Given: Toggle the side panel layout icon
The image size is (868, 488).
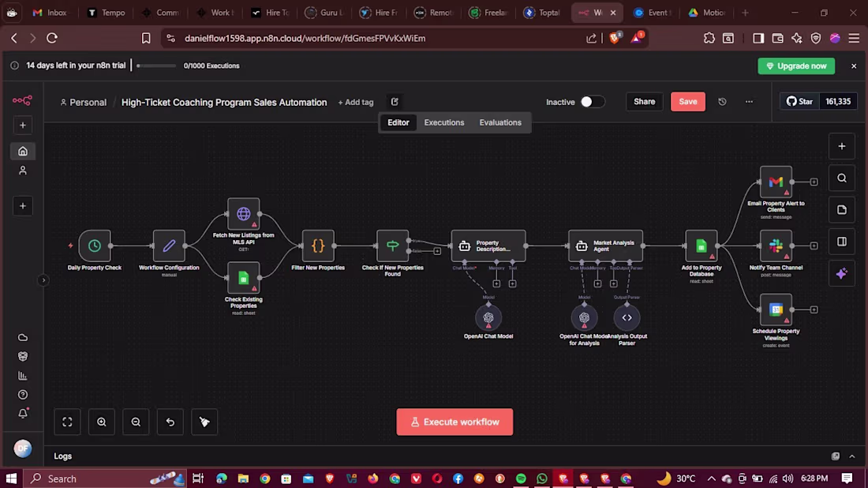Looking at the screenshot, I should 842,242.
